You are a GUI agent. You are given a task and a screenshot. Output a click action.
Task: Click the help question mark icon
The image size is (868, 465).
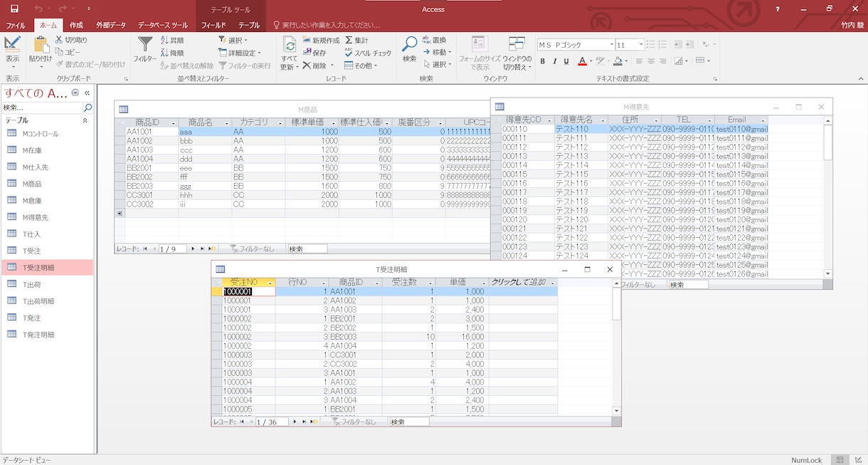coord(778,9)
